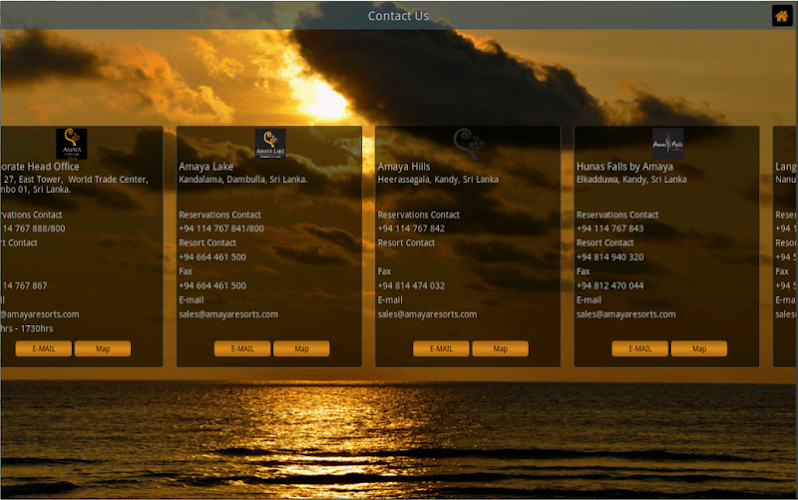Image resolution: width=798 pixels, height=500 pixels.
Task: Tap Hunas Falls reservations number +94 114 767 843
Action: pyautogui.click(x=610, y=229)
